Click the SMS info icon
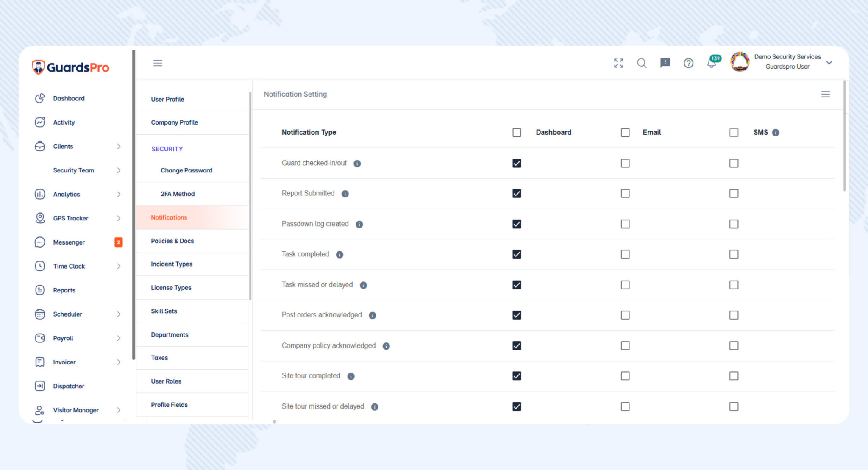868x470 pixels. [776, 132]
